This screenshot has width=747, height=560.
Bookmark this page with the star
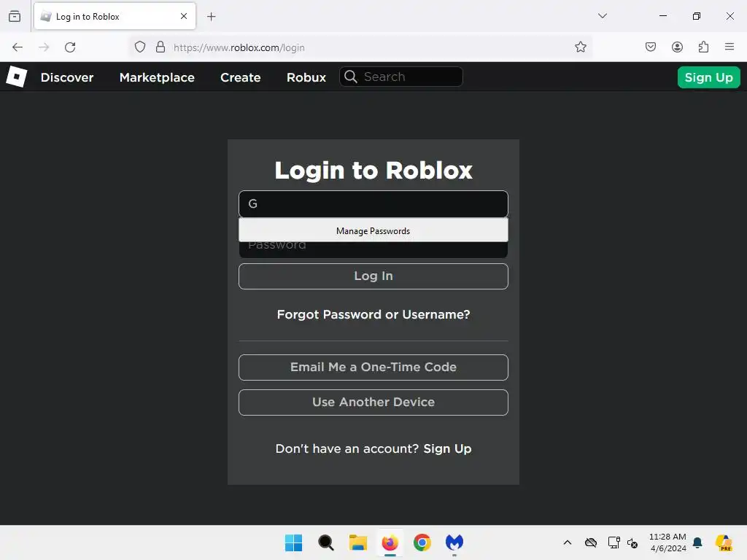pos(580,47)
